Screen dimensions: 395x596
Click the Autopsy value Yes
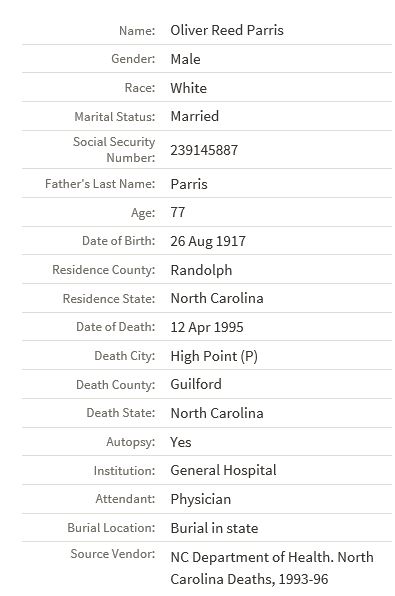click(181, 442)
